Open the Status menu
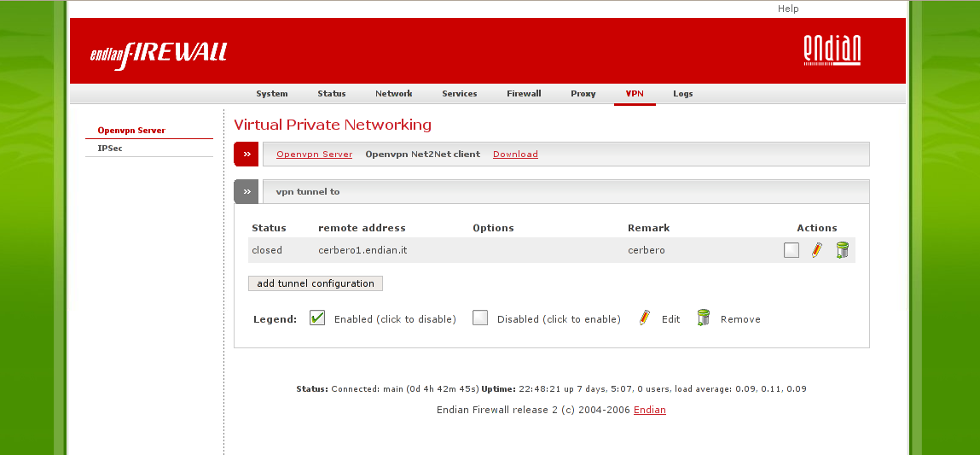The image size is (980, 455). [331, 94]
